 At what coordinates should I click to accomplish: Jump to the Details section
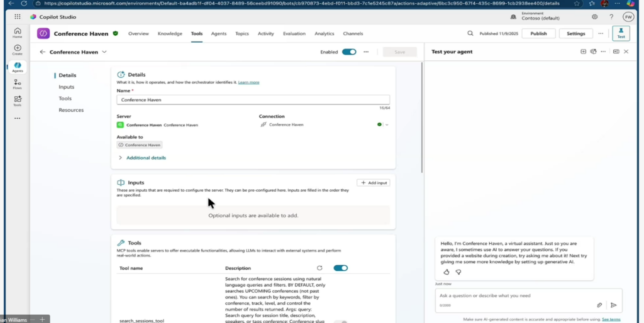(67, 75)
